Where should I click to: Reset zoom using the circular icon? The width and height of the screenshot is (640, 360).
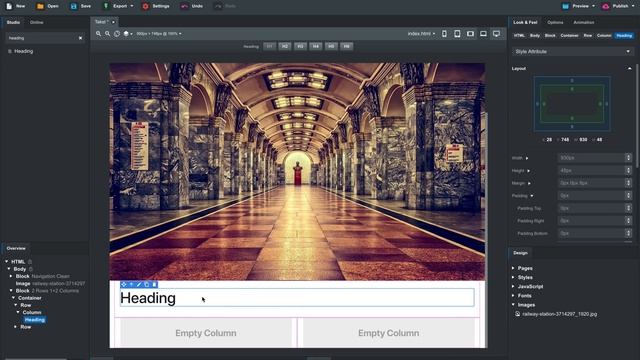tap(117, 34)
